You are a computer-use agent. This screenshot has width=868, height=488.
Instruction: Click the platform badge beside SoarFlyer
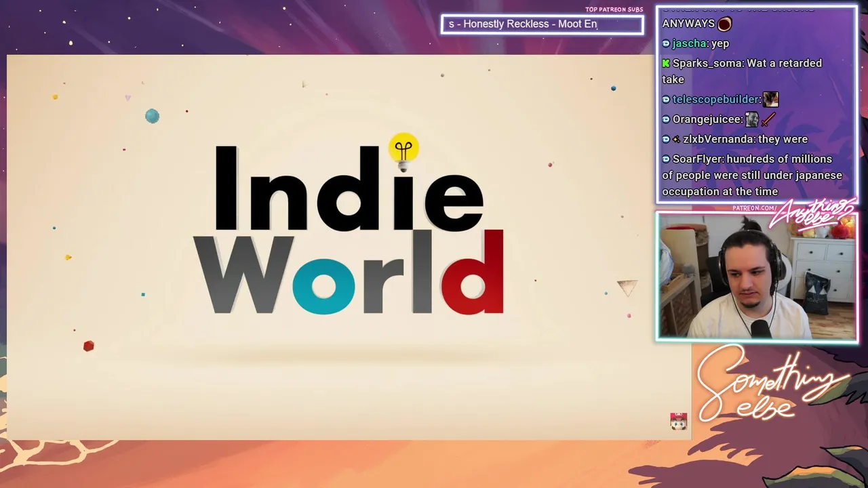[x=666, y=159]
